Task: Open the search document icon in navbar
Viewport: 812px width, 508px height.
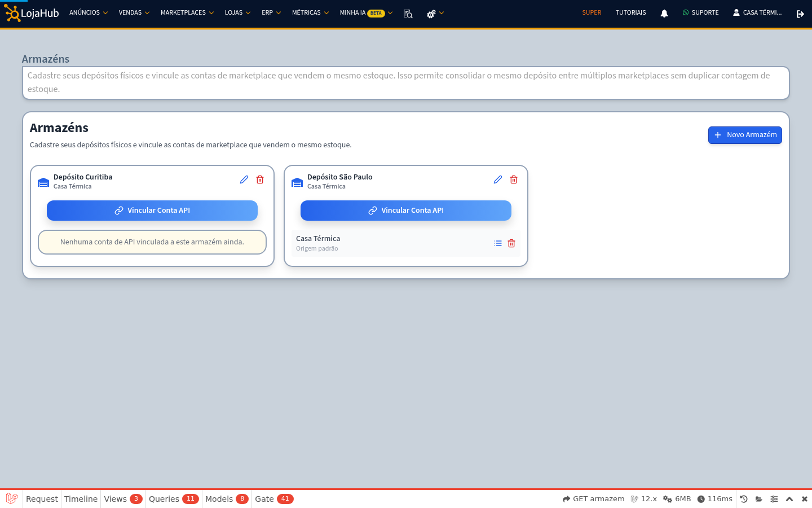Action: (408, 14)
